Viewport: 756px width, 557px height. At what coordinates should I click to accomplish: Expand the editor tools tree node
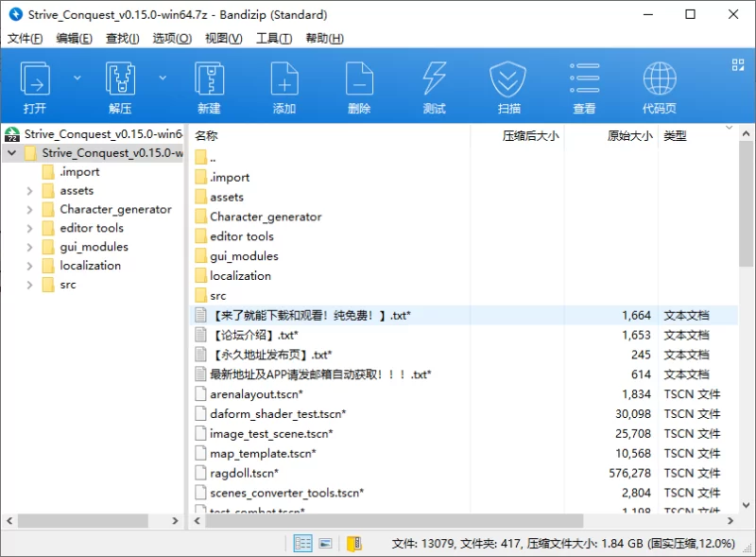[x=29, y=228]
